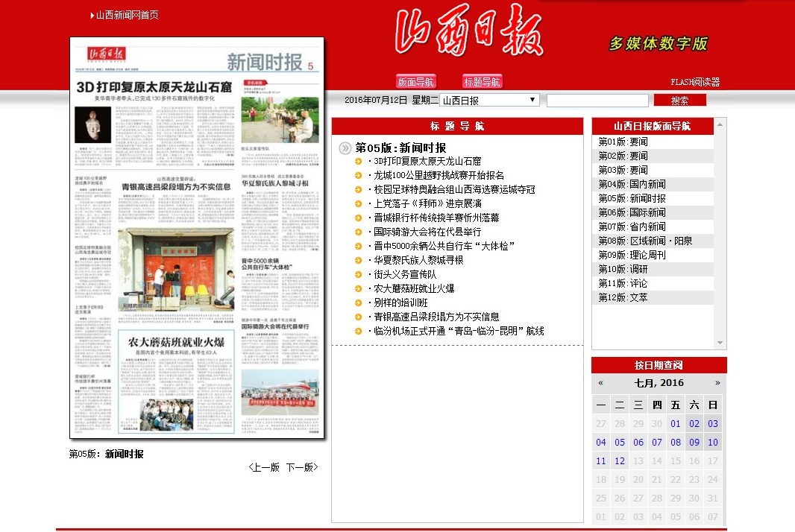
Task: Click bullet icon beside 国际骑游大会将在代县举行
Action: point(359,232)
